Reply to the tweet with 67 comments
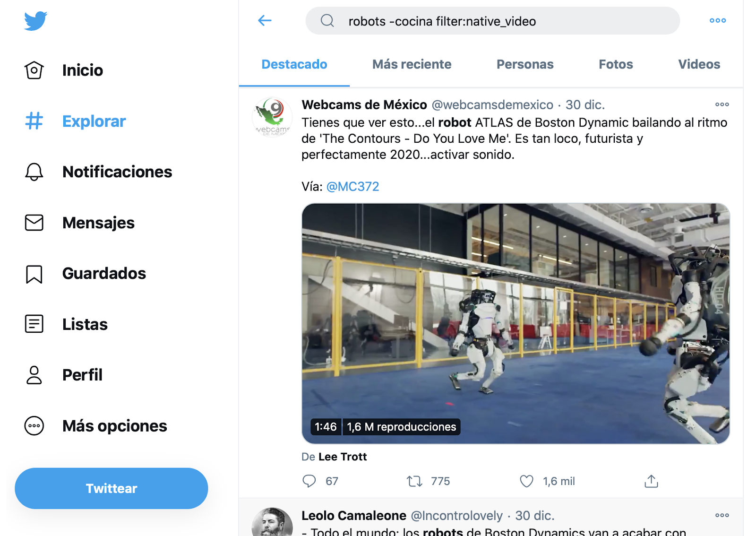Image resolution: width=756 pixels, height=536 pixels. point(309,481)
